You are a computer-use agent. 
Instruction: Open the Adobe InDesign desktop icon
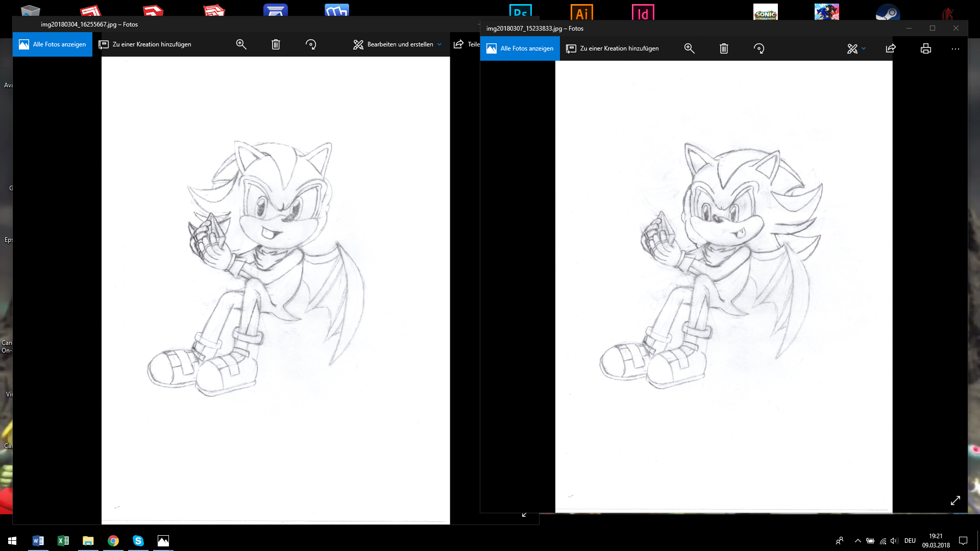pyautogui.click(x=643, y=12)
